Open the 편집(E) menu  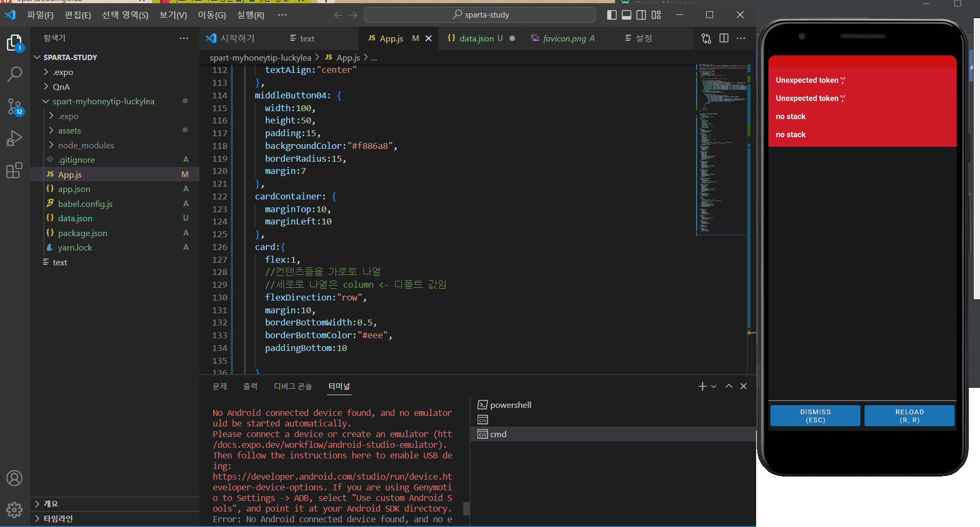point(78,15)
